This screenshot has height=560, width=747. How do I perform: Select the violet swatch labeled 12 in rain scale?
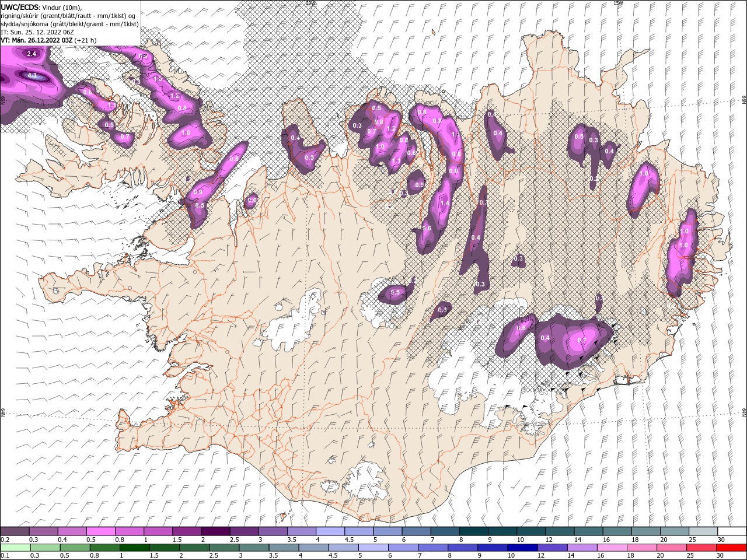pos(552,548)
